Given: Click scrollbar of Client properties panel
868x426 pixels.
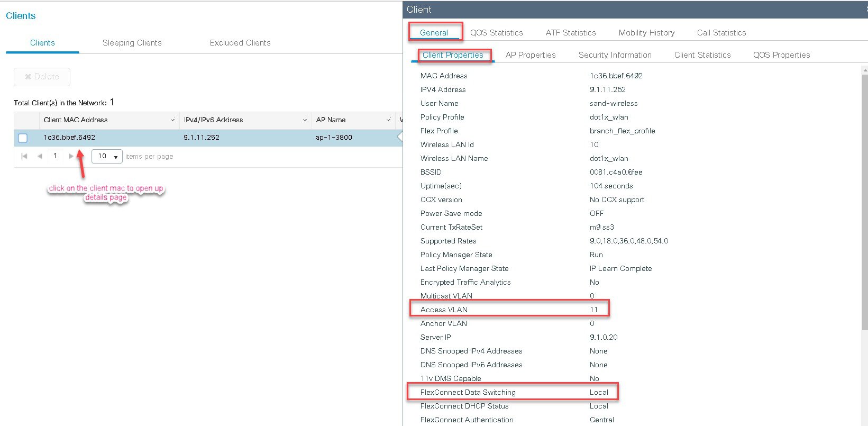Looking at the screenshot, I should tap(865, 201).
